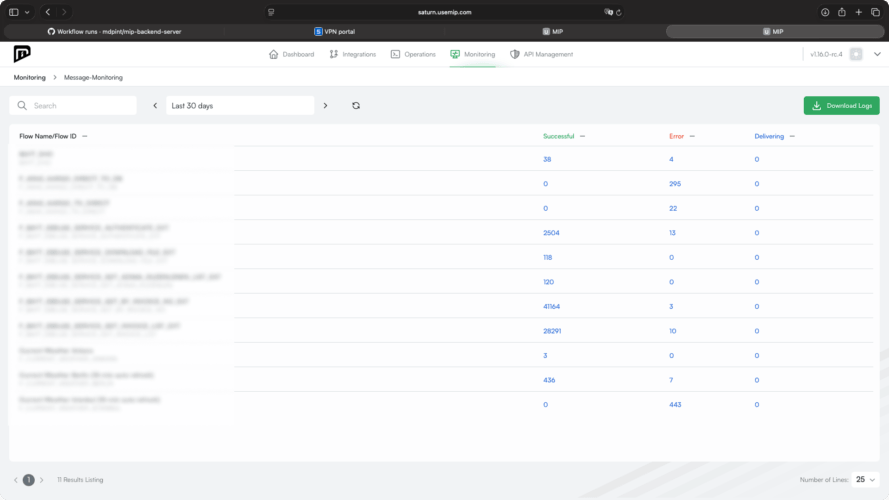Open API Management
The image size is (889, 500).
(541, 54)
